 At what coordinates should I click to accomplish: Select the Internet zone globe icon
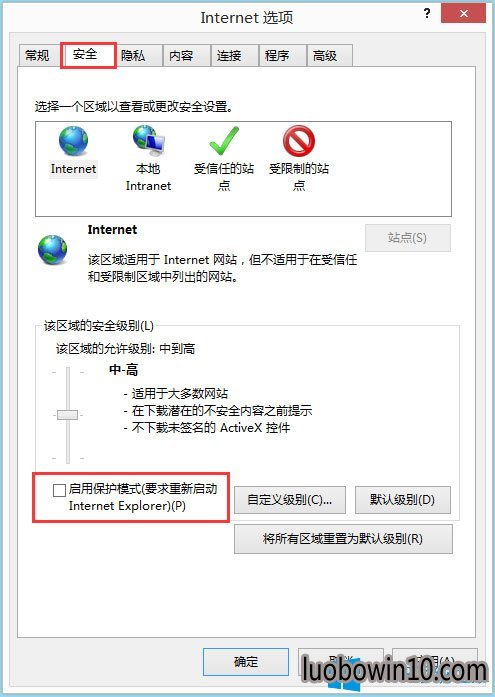(x=73, y=141)
